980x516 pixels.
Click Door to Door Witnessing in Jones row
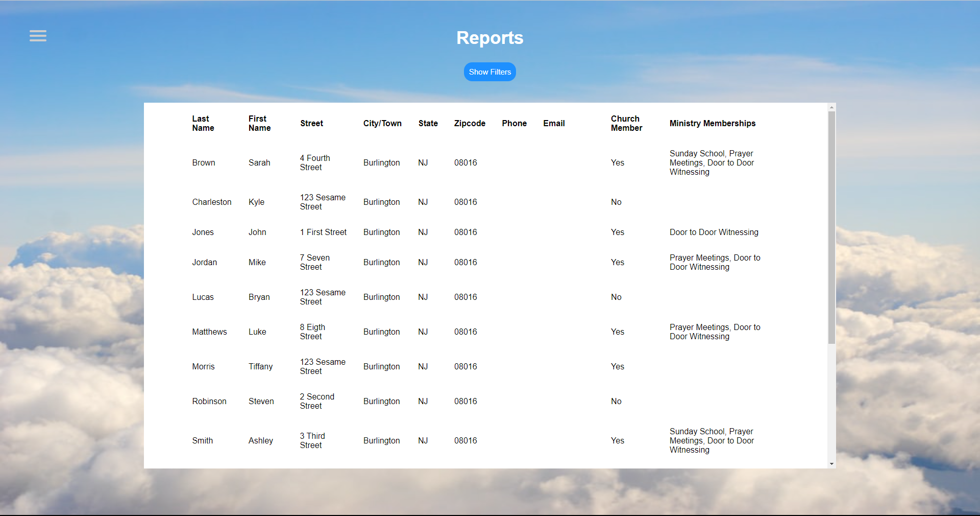tap(714, 232)
